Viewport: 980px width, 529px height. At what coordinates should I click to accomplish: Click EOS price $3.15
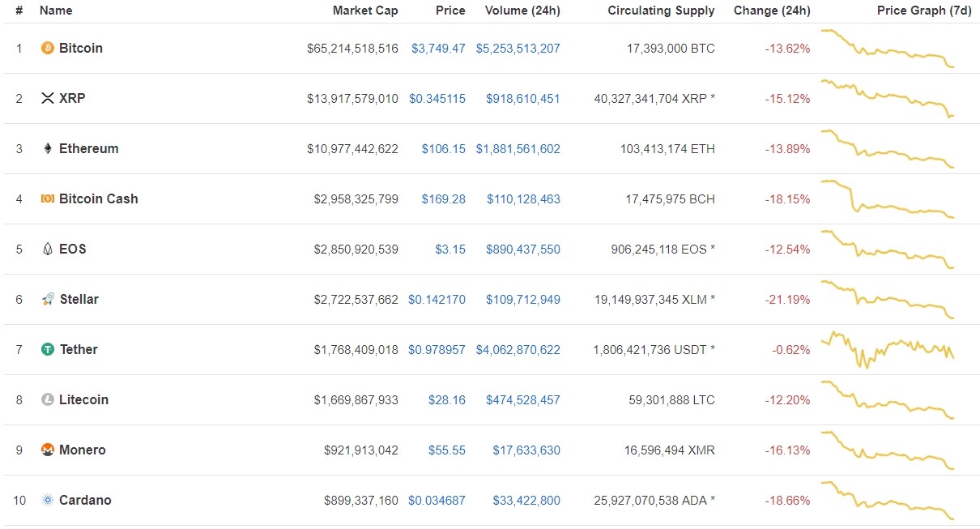click(x=450, y=250)
